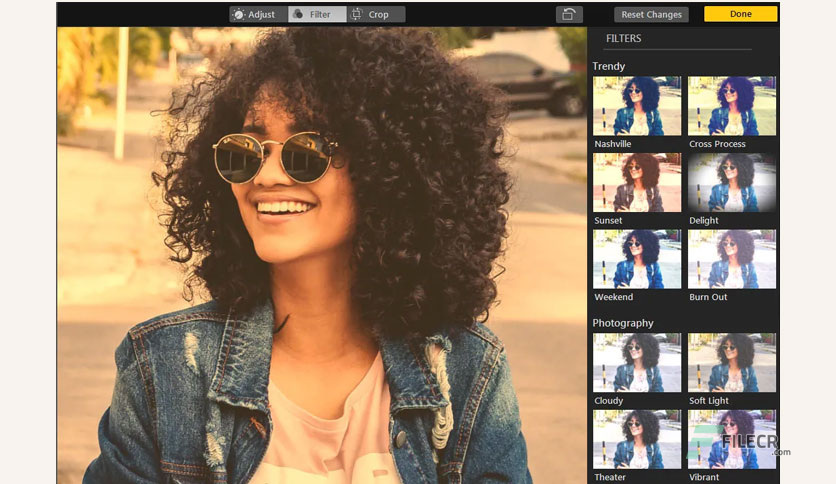Open the Crop tab
This screenshot has width=836, height=484.
click(376, 14)
